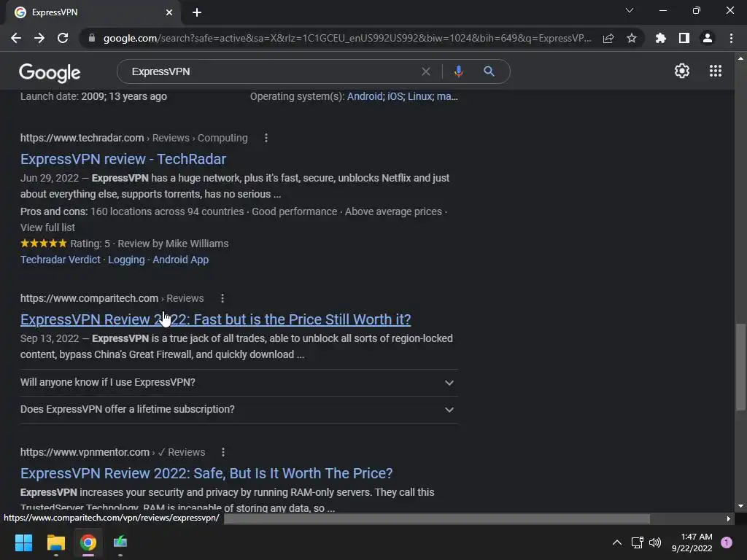
Task: Share this page using the address bar share icon
Action: pyautogui.click(x=608, y=38)
